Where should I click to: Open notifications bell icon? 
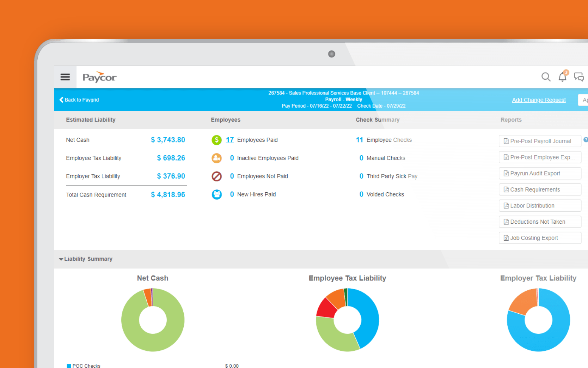[563, 77]
